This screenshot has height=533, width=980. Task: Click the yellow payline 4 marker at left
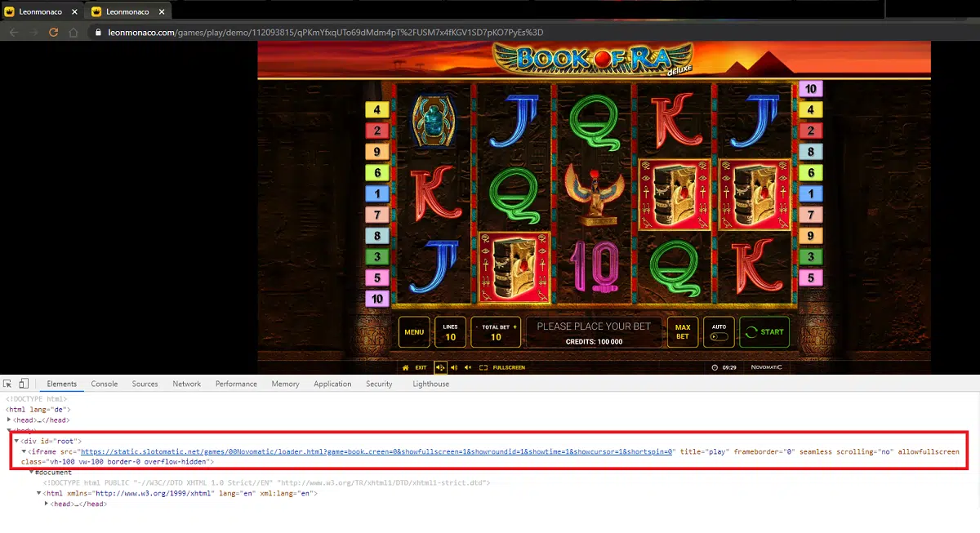tap(376, 109)
